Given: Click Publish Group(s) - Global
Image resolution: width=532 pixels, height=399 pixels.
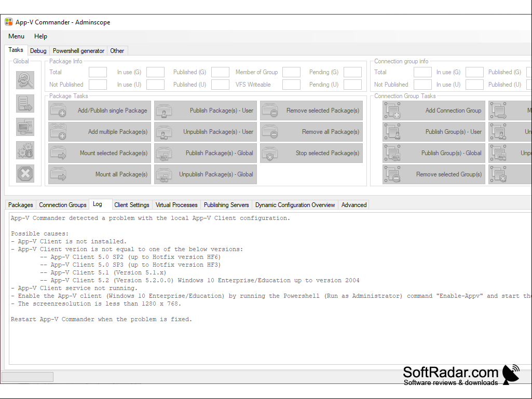Looking at the screenshot, I should click(x=433, y=153).
